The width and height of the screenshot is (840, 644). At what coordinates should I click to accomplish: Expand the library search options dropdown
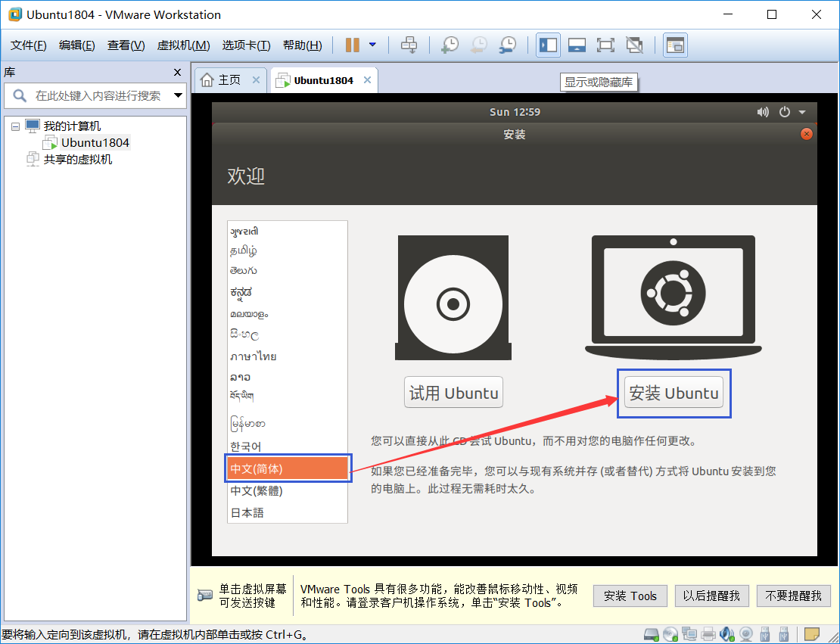point(179,95)
